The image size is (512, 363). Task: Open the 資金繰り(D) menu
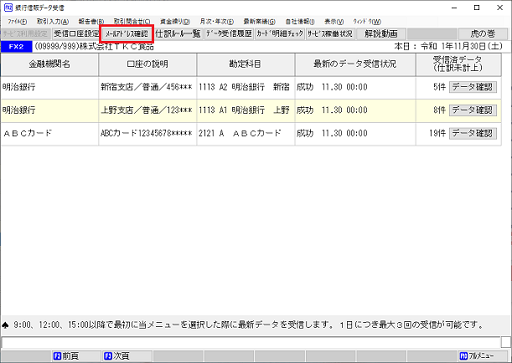175,22
